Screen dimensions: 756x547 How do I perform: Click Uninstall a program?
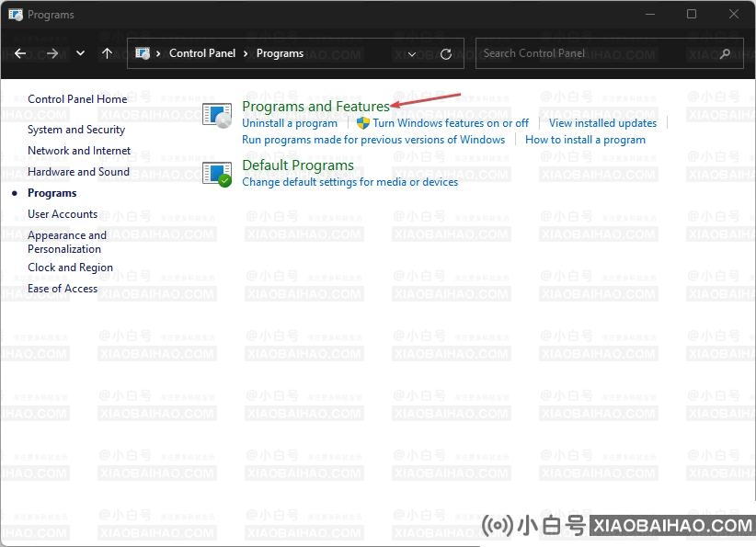pos(290,123)
